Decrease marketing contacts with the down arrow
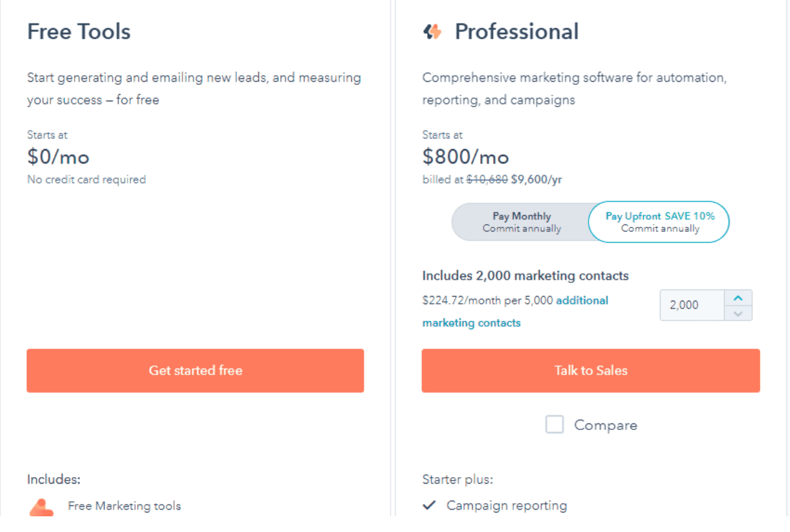The width and height of the screenshot is (790, 532). tap(738, 313)
